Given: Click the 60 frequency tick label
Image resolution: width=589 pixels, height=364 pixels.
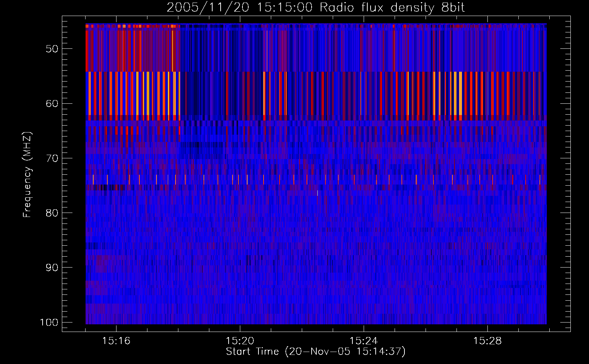Looking at the screenshot, I should point(52,104).
